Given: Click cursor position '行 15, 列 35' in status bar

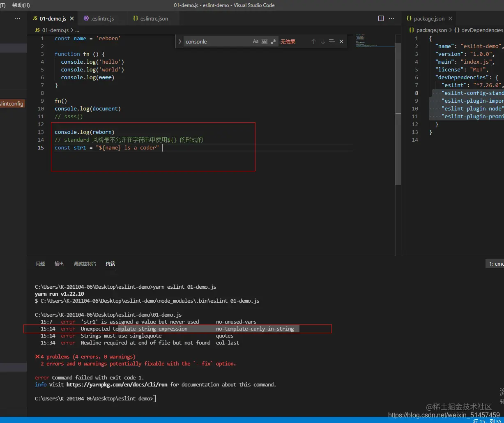Looking at the screenshot, I should [x=486, y=421].
